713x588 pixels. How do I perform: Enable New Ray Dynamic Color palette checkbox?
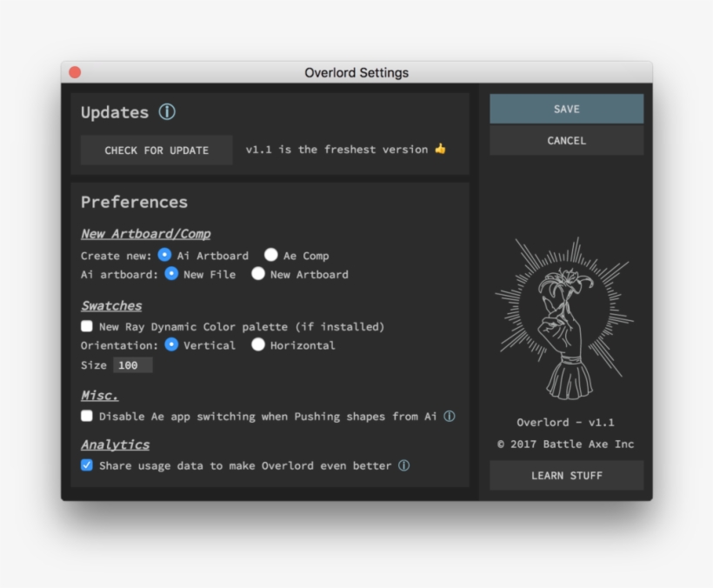point(86,326)
